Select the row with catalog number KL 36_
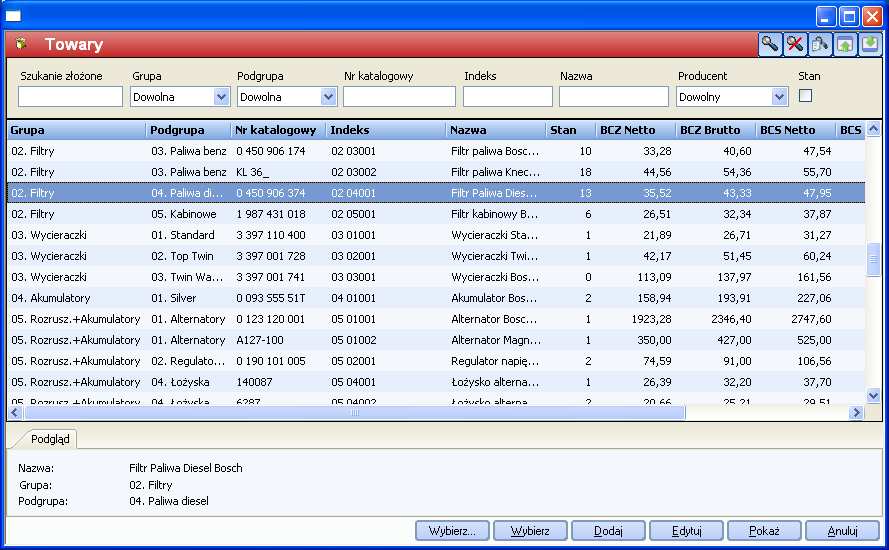 (435, 172)
